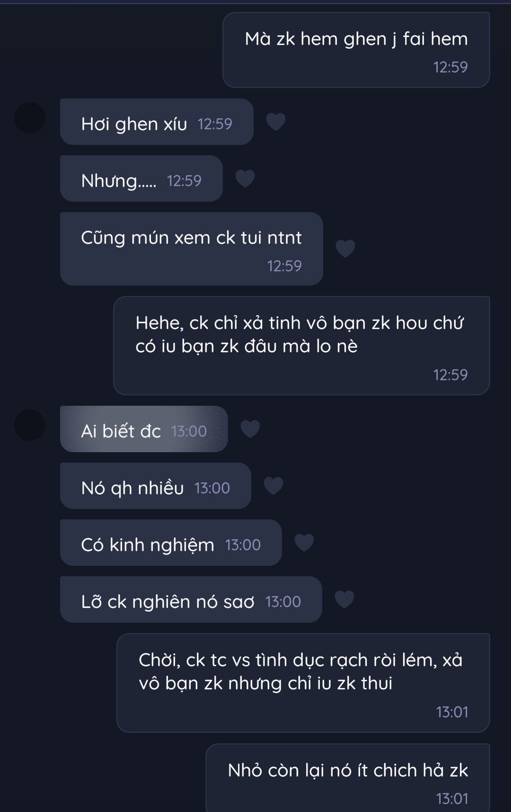
Task: Open sender avatar beside "Ai biết đc"
Action: coord(30,425)
